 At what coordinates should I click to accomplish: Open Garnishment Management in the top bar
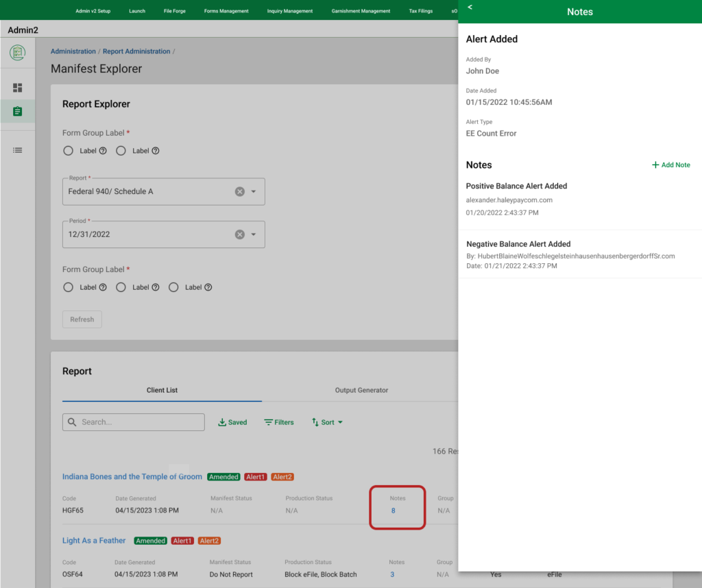361,11
